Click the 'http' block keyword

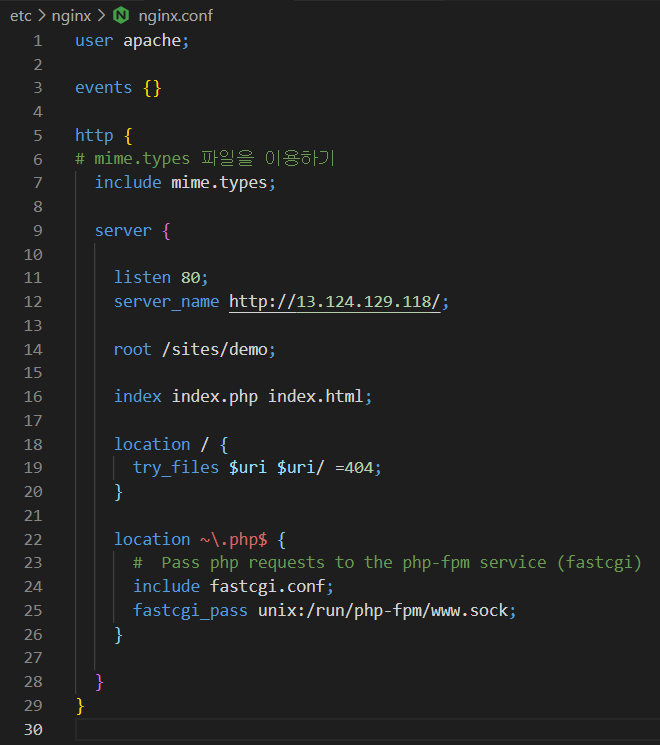pos(94,136)
